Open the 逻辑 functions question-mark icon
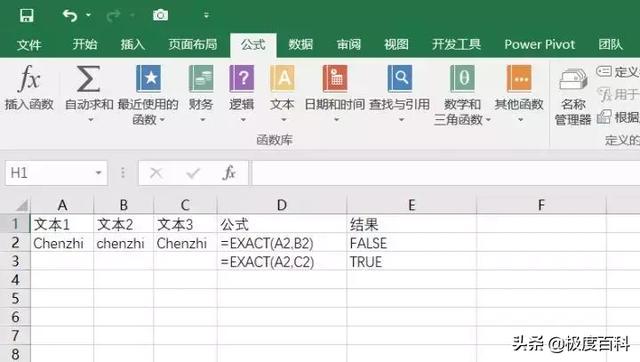 point(241,78)
